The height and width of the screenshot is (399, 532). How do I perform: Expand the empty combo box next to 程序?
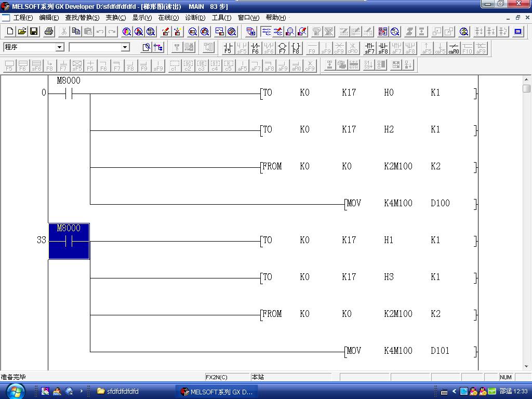[125, 47]
